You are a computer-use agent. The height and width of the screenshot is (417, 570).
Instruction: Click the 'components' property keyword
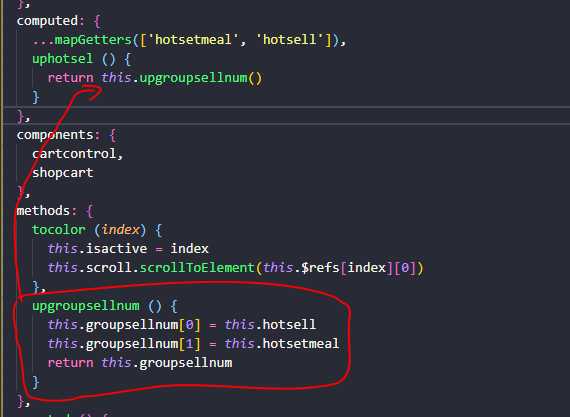(x=55, y=135)
